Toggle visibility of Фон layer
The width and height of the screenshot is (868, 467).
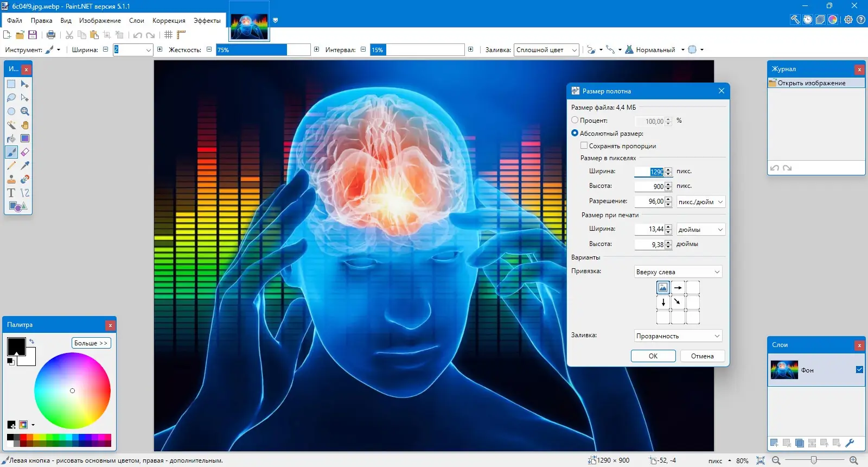point(859,370)
